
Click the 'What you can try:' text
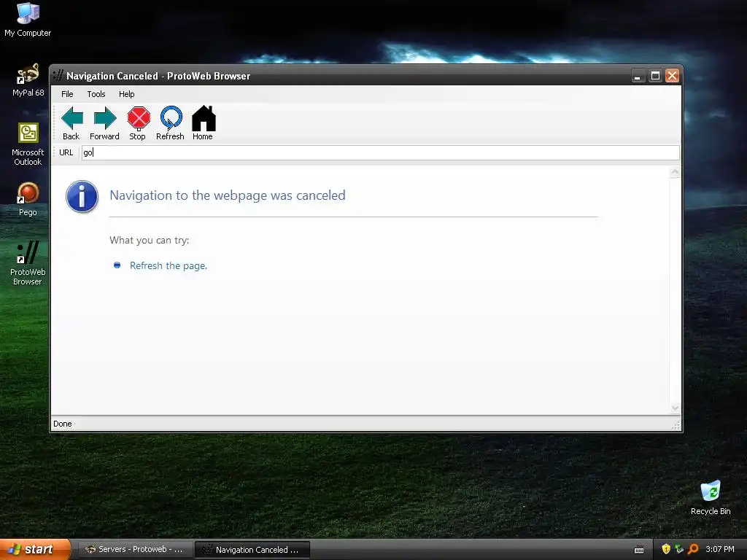click(149, 240)
